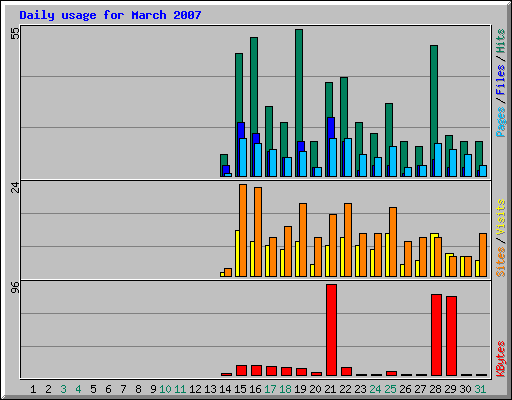Click the red KBytes bar for day 29
The image size is (512, 400).
[x=451, y=336]
